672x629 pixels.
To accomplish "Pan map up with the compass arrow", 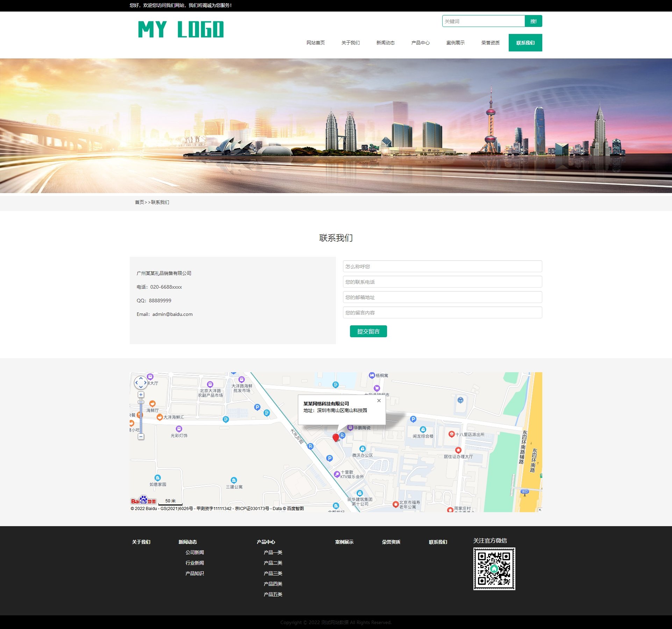I will point(141,378).
